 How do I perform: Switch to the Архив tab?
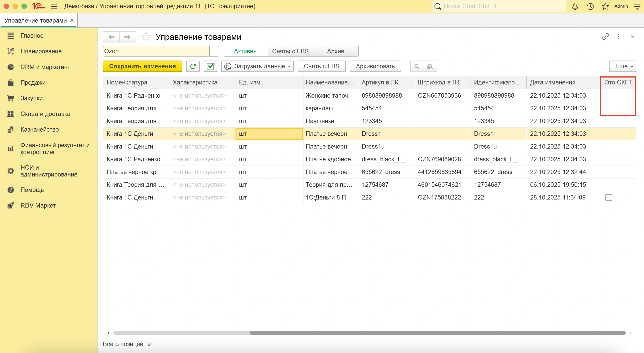(335, 51)
